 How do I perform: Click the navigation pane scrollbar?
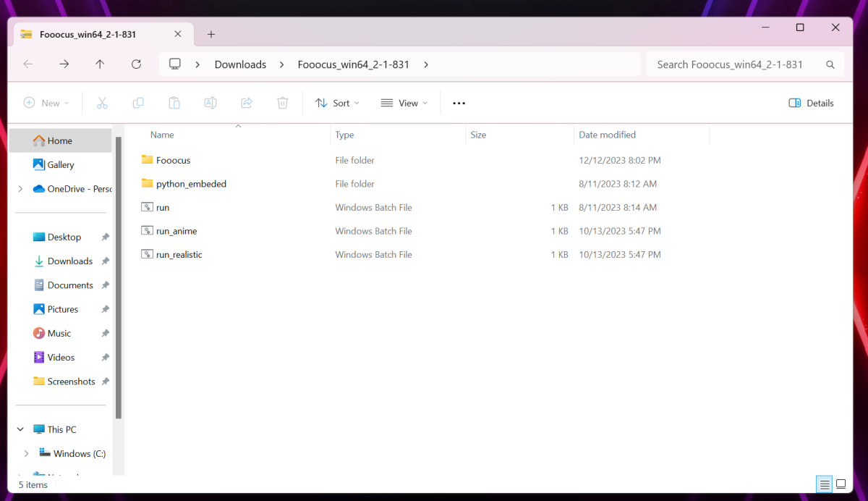(x=119, y=277)
